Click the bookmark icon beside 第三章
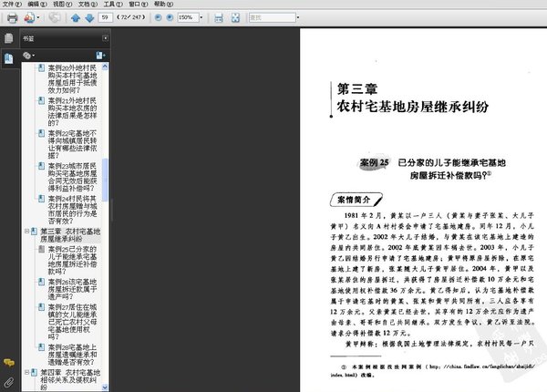547x392 pixels. (x=34, y=232)
